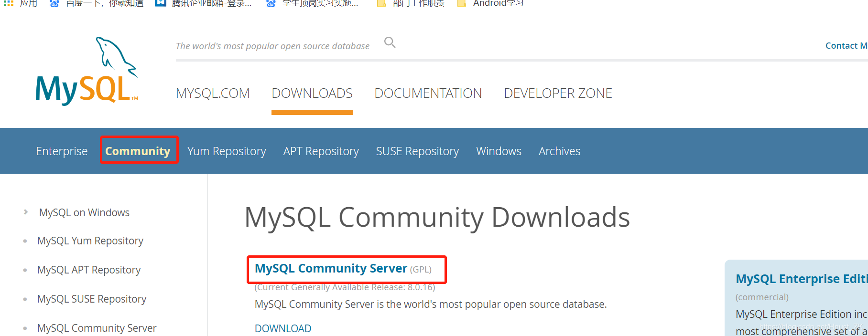Open the DOCUMENTATION navigation item
868x336 pixels.
(428, 93)
